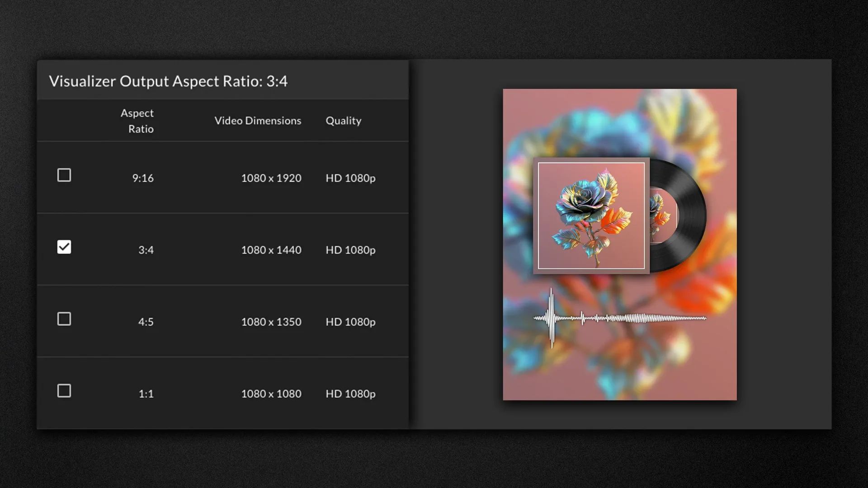The image size is (868, 488).
Task: Click the 1080 x 1440 video dimensions value
Action: (x=271, y=250)
